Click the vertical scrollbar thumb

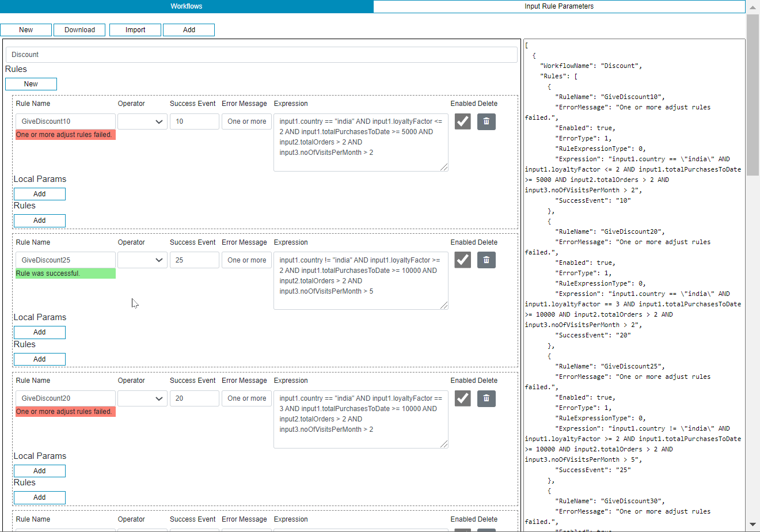pyautogui.click(x=753, y=94)
